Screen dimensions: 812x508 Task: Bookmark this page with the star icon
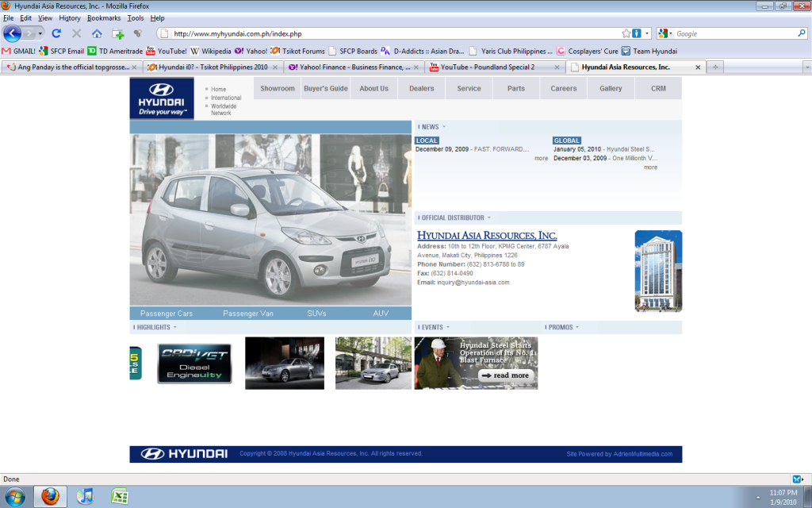626,33
